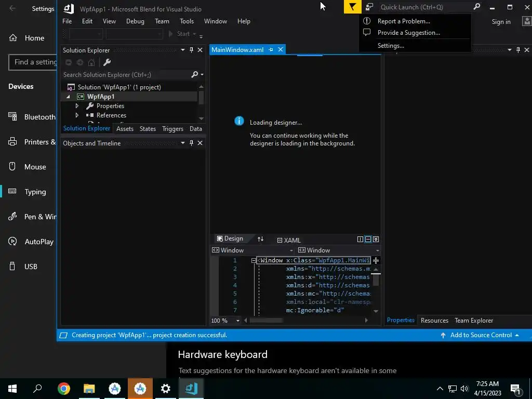
Task: Expand the Properties tree node
Action: [77, 106]
